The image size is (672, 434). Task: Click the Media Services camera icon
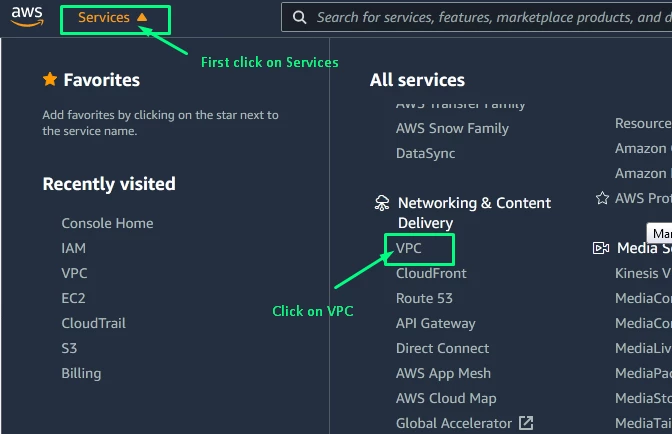coord(601,248)
